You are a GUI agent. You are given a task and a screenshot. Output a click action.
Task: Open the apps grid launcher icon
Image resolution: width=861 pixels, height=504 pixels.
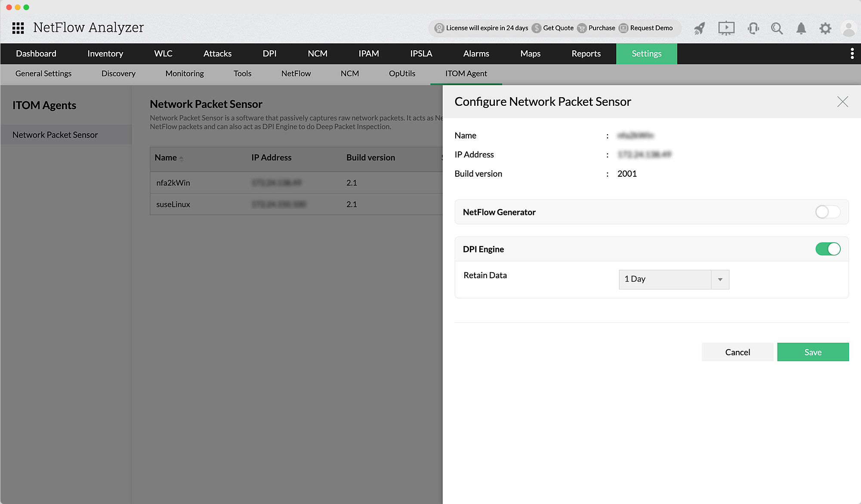(18, 28)
